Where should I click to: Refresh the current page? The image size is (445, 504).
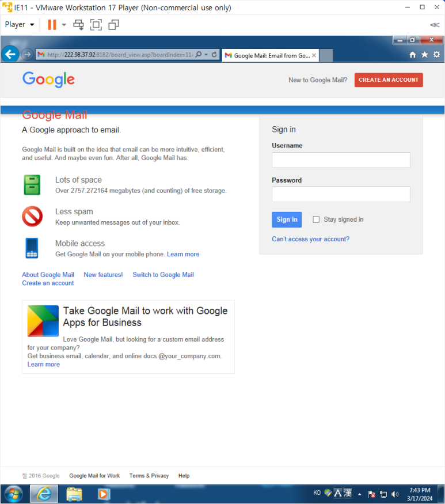[x=214, y=54]
